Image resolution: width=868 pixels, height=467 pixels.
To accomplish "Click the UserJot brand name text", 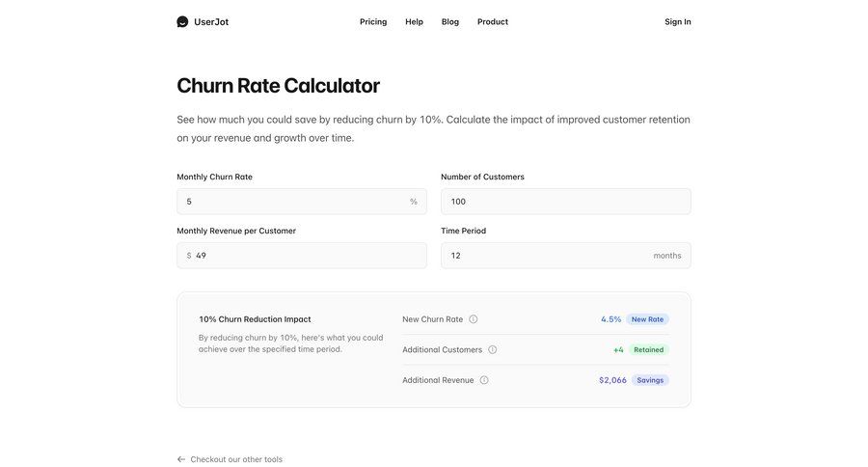I will pos(211,21).
